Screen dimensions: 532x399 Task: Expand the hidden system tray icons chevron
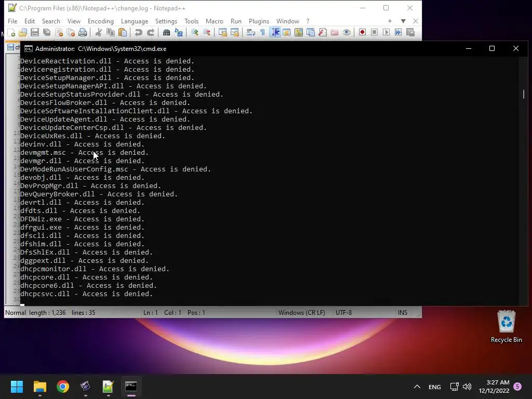(417, 387)
